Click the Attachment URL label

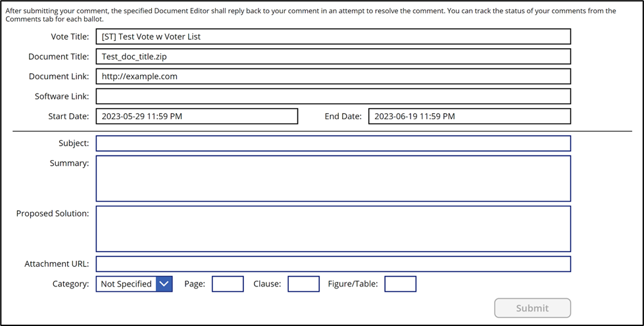coord(57,264)
